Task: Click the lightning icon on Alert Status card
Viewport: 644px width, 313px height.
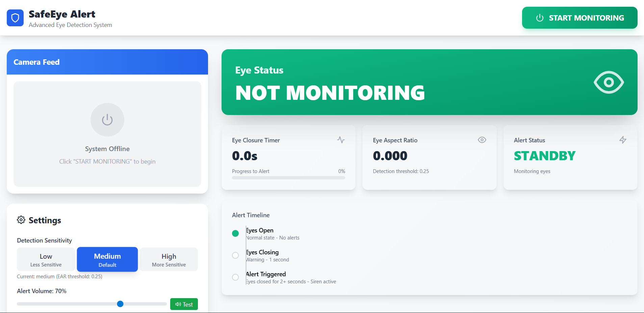Action: click(x=623, y=140)
